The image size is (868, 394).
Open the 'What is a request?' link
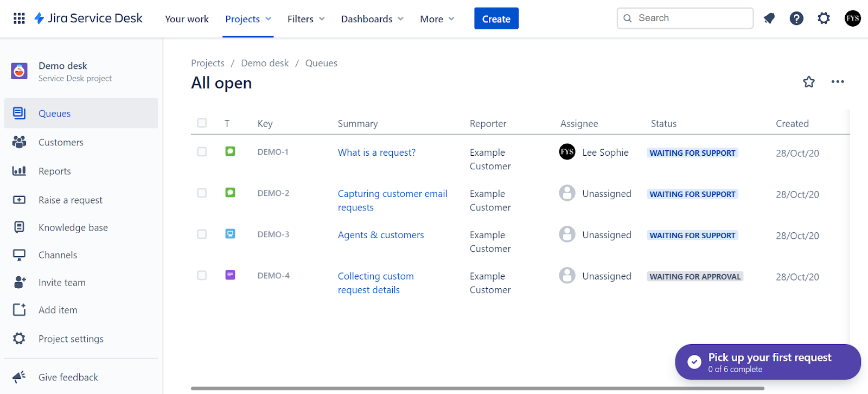coord(376,152)
